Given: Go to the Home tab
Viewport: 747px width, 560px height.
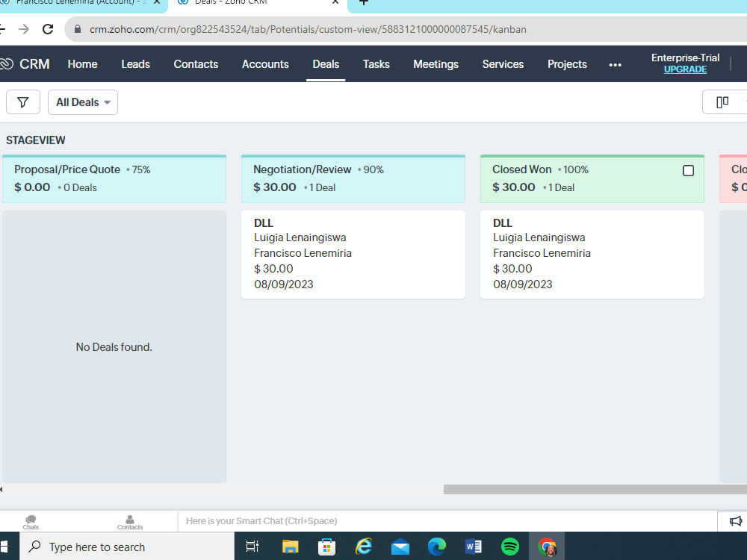Looking at the screenshot, I should click(x=82, y=63).
